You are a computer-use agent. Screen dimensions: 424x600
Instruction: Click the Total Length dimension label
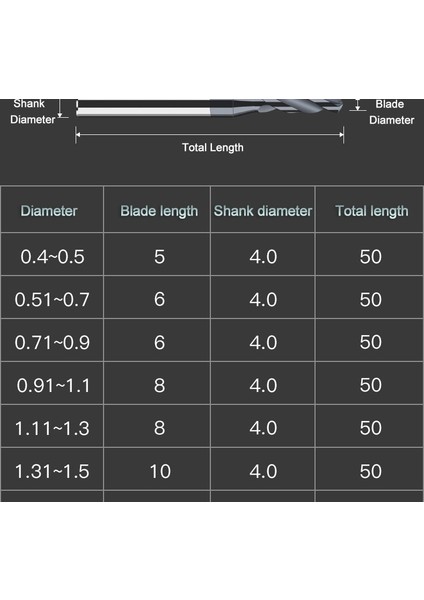point(213,147)
